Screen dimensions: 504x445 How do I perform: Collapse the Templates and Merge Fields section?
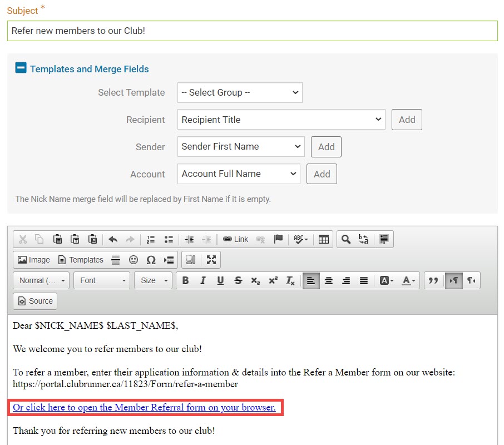pos(21,68)
